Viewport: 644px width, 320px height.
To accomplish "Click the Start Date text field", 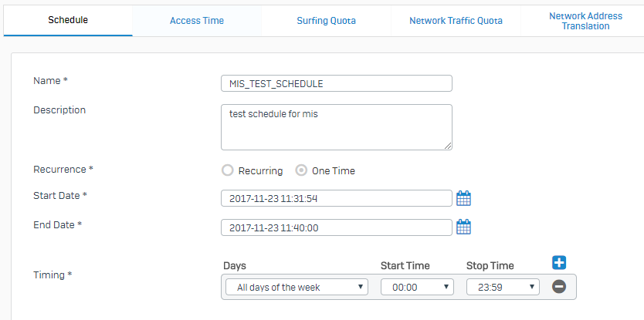I will click(337, 198).
